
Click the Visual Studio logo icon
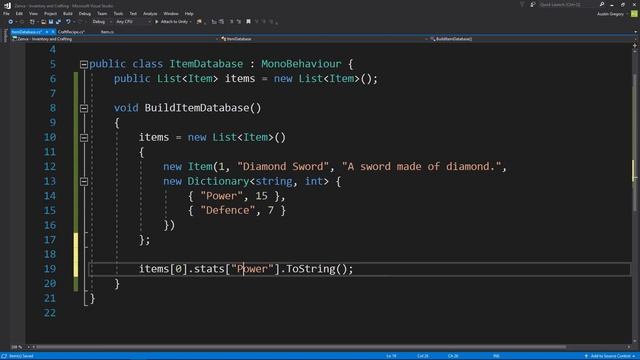tap(7, 5)
